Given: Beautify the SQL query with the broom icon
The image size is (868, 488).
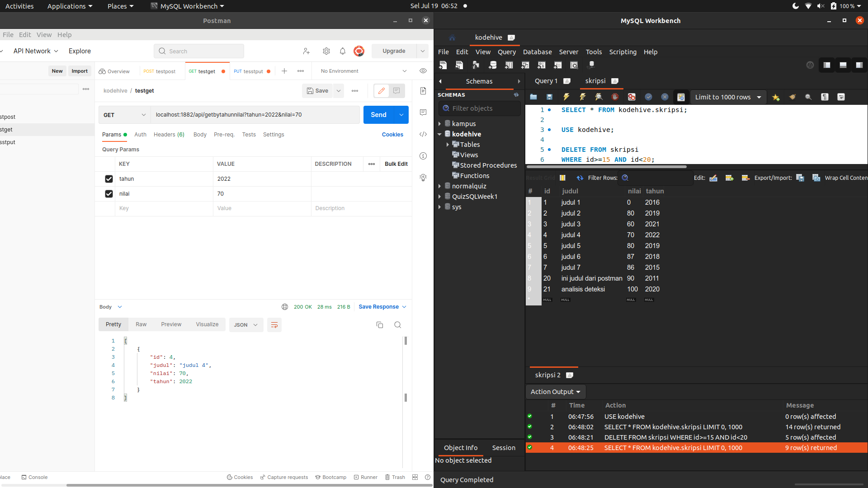Looking at the screenshot, I should click(793, 97).
